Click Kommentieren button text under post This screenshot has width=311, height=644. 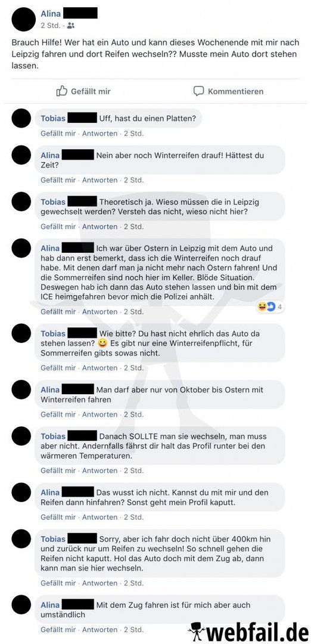pos(235,91)
